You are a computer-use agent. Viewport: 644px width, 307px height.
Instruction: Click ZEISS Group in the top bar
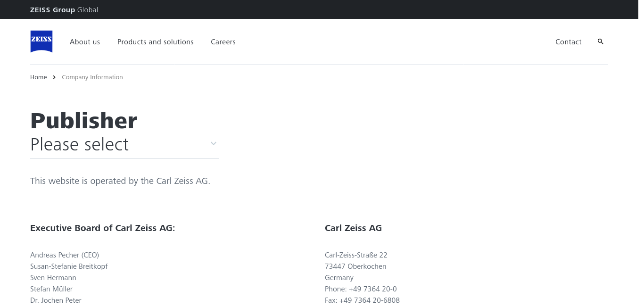(52, 10)
